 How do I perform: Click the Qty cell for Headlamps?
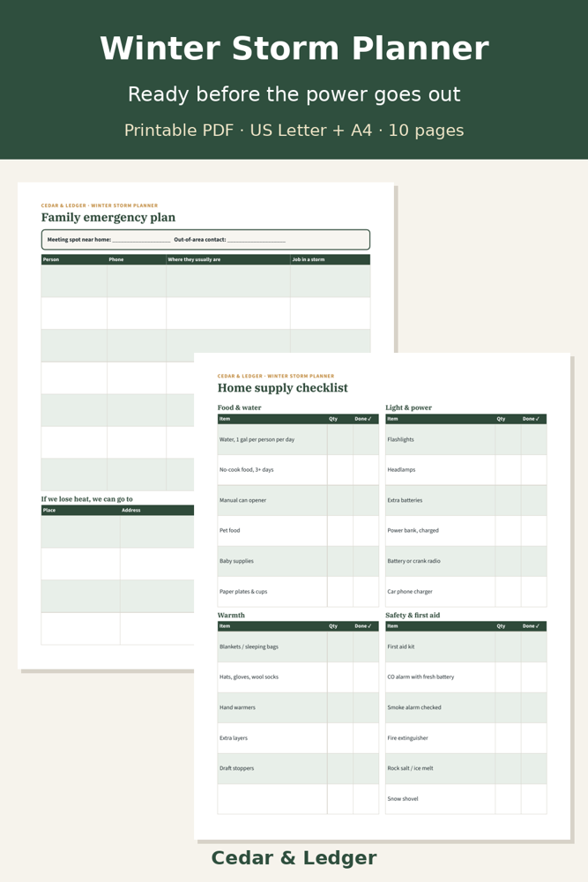[508, 470]
